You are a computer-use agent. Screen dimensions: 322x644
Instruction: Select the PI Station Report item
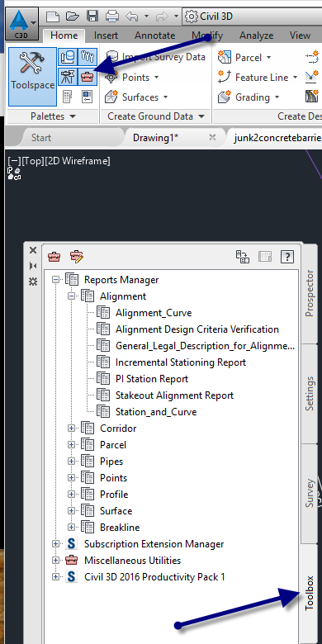(x=152, y=379)
